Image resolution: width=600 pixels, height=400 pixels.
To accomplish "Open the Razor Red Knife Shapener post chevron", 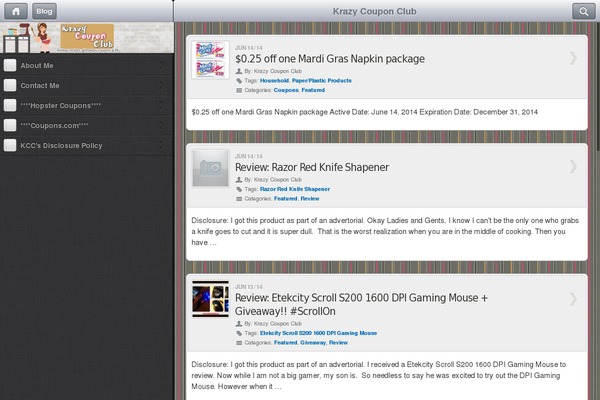I will pyautogui.click(x=573, y=167).
